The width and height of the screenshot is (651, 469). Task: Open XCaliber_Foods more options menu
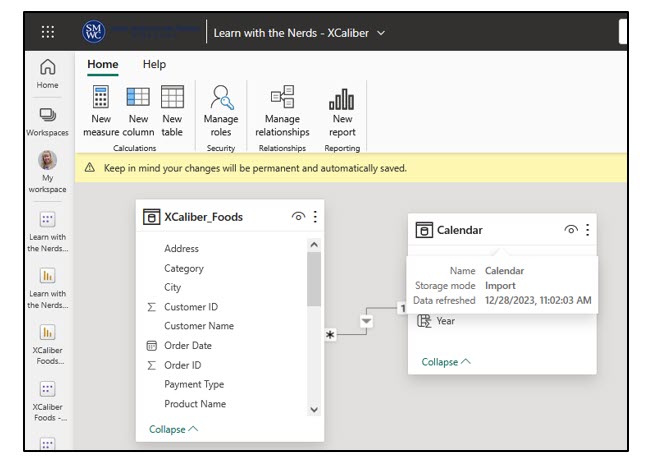315,216
